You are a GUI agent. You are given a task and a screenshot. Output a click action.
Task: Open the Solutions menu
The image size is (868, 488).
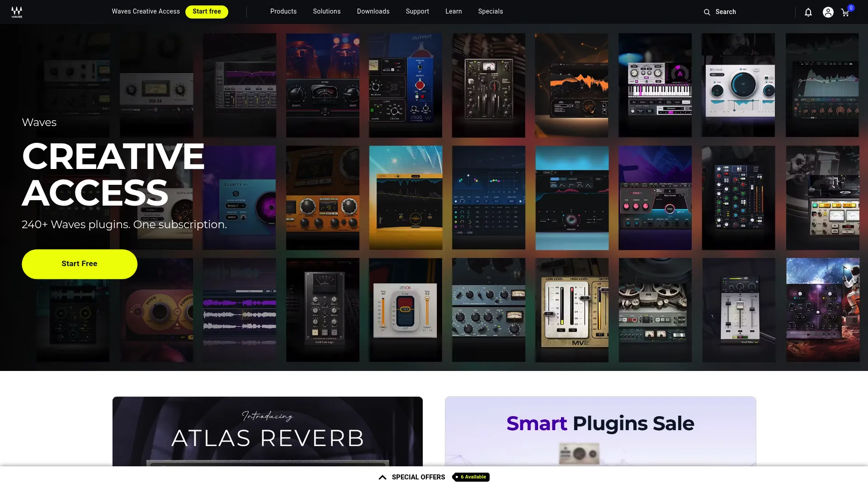click(x=327, y=11)
